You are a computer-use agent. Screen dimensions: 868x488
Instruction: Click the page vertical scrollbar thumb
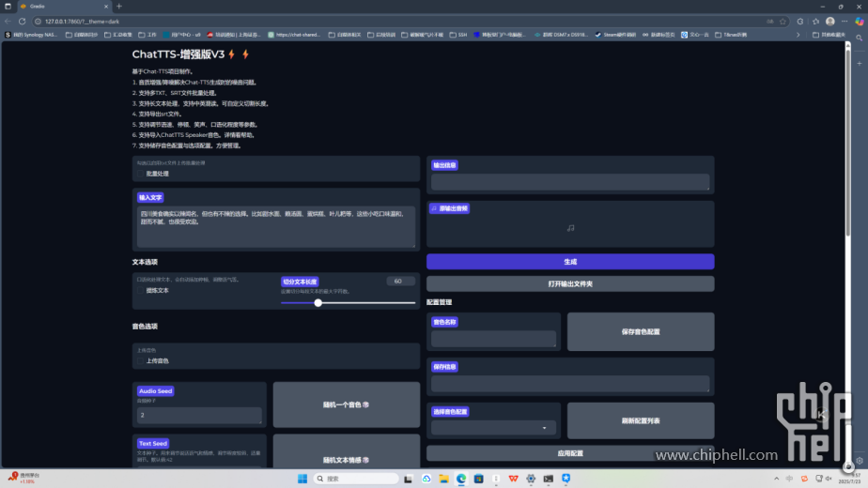pyautogui.click(x=847, y=143)
